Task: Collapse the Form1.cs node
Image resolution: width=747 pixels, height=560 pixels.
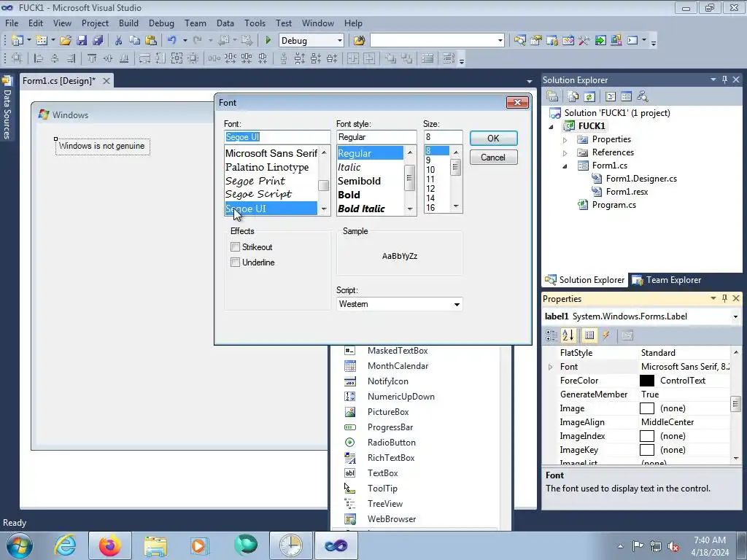Action: (x=565, y=166)
